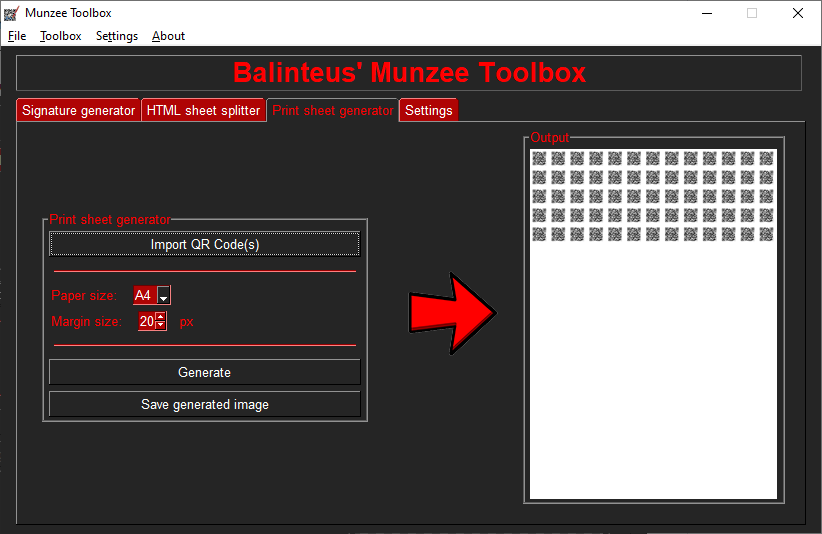Click the Munzee Toolbox title bar app icon

[x=12, y=13]
